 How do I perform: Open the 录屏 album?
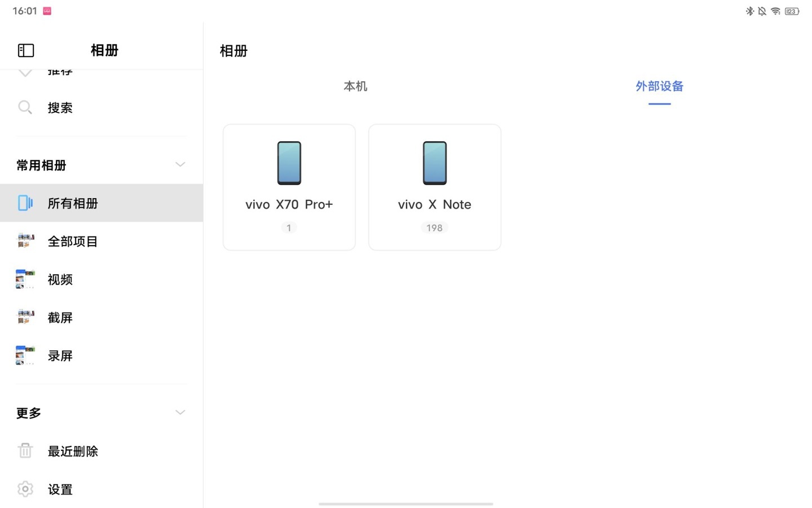click(x=101, y=356)
